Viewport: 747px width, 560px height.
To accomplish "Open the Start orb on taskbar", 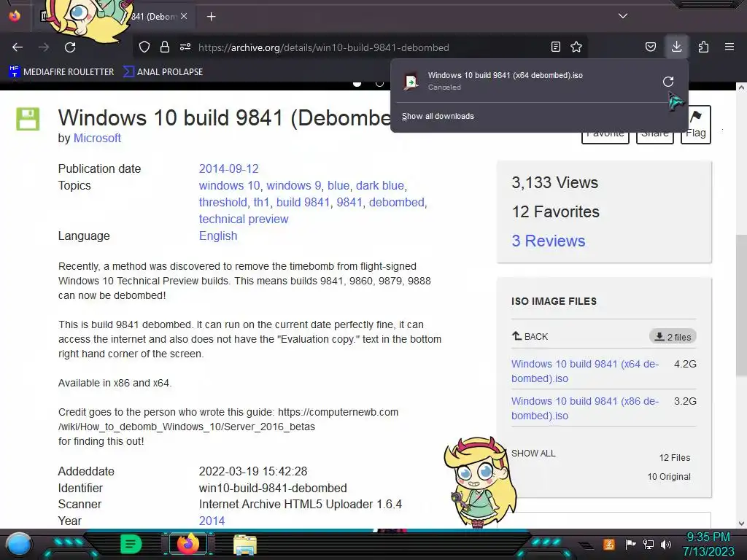I will [19, 544].
